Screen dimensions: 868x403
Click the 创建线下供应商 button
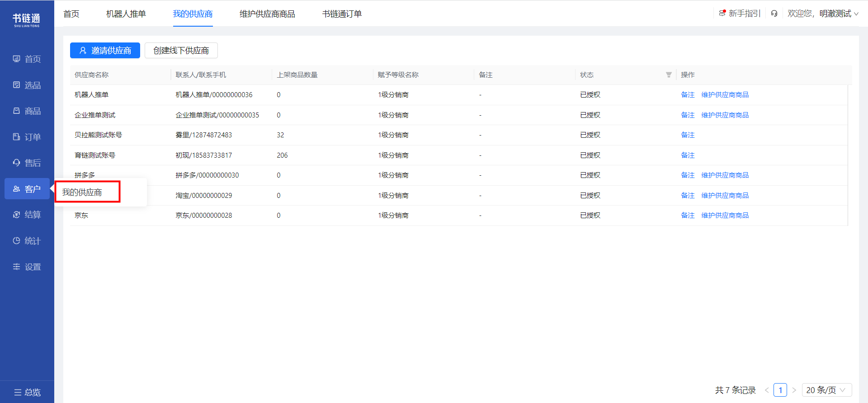[181, 51]
